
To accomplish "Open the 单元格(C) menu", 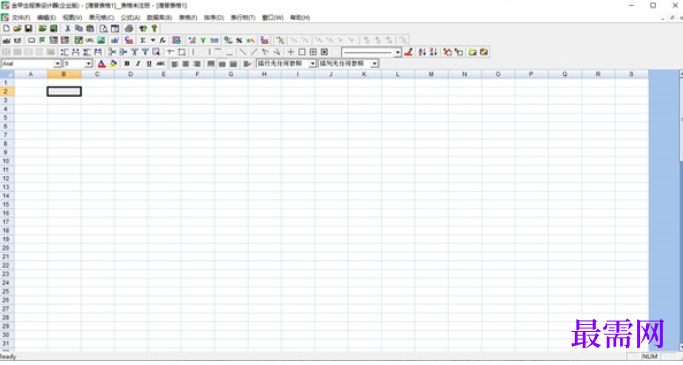I will click(101, 18).
